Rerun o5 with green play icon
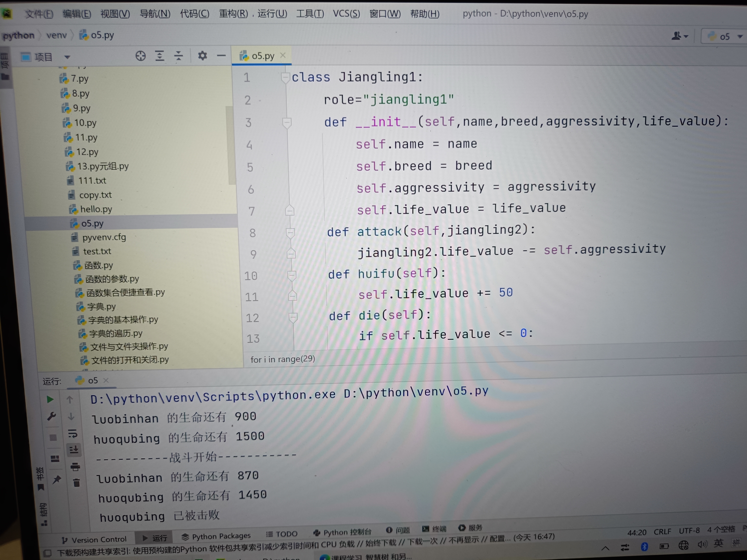Viewport: 747px width, 560px height. coord(50,400)
